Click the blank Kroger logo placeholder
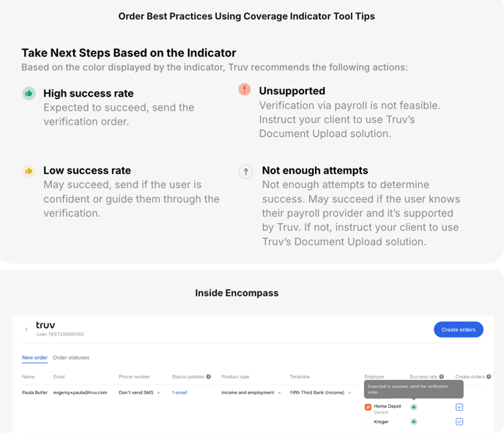This screenshot has height=435, width=504. pos(368,422)
